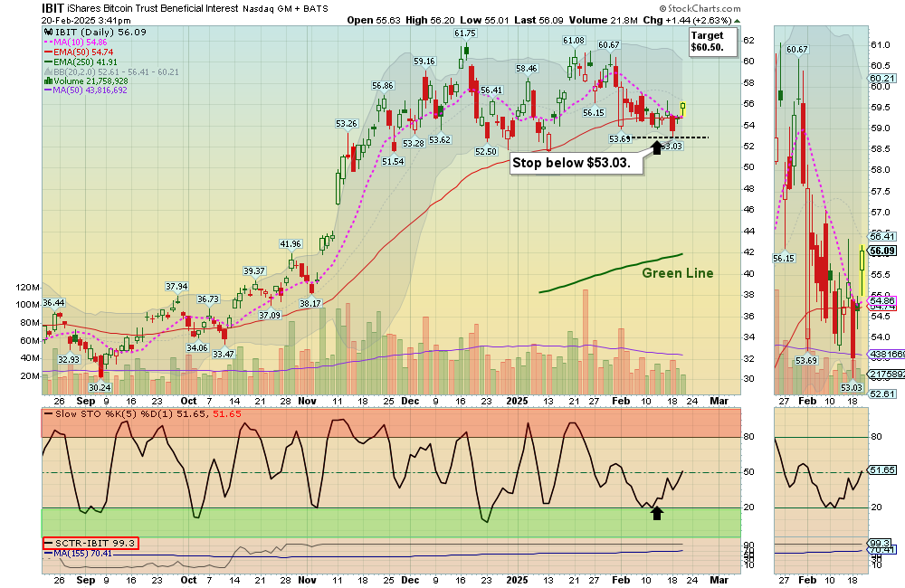Screen dimensions: 905x588
Task: Click the 53.28 price label
Action: 414,143
